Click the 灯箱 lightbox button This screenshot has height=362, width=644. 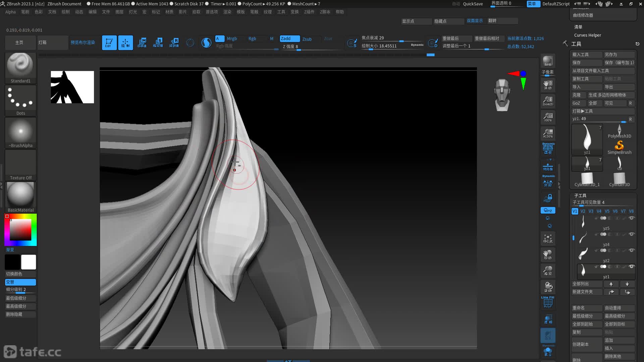click(x=52, y=43)
